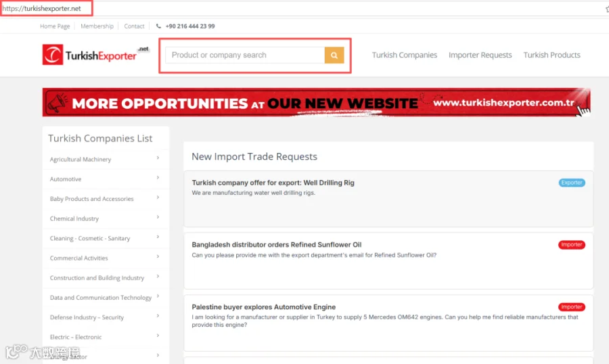This screenshot has width=609, height=364.
Task: Go to Turkish Companies menu
Action: click(x=405, y=55)
